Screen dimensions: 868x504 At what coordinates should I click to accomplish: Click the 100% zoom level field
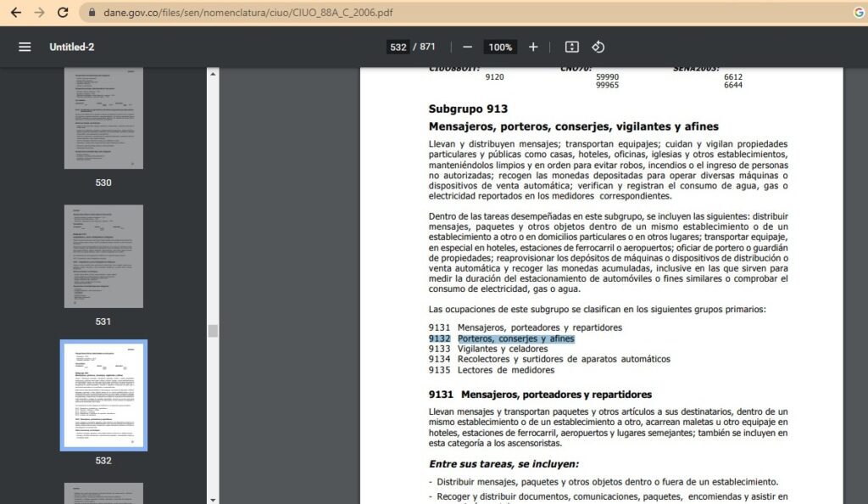500,47
